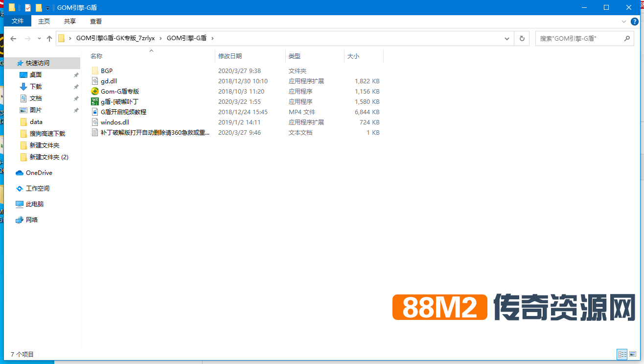Click the New Folder icon in title bar

pyautogui.click(x=39, y=8)
